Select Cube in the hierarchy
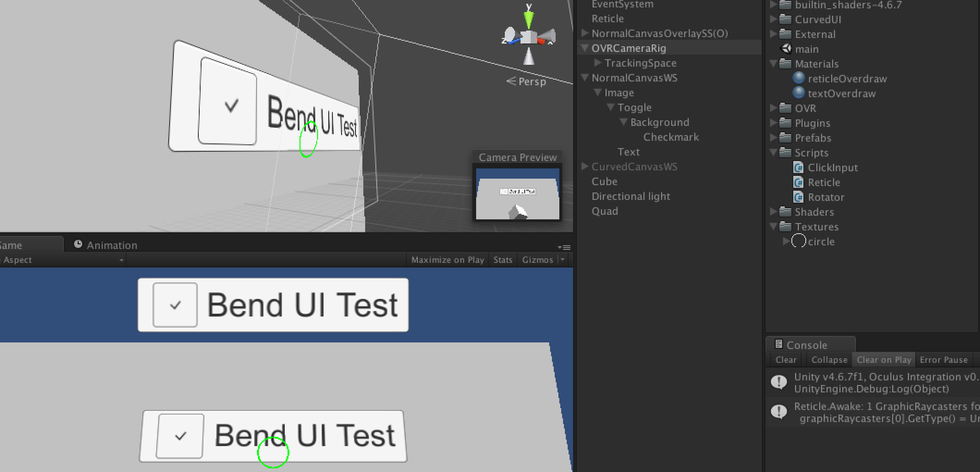The width and height of the screenshot is (980, 472). [605, 181]
